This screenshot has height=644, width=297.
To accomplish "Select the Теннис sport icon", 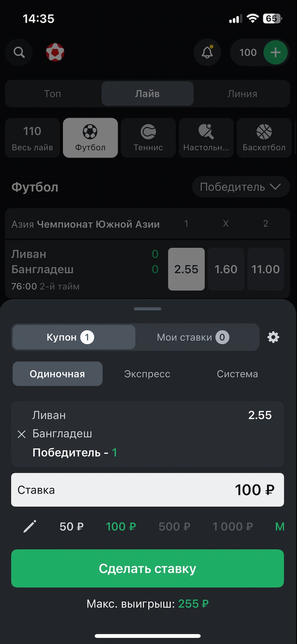I will pos(148,138).
